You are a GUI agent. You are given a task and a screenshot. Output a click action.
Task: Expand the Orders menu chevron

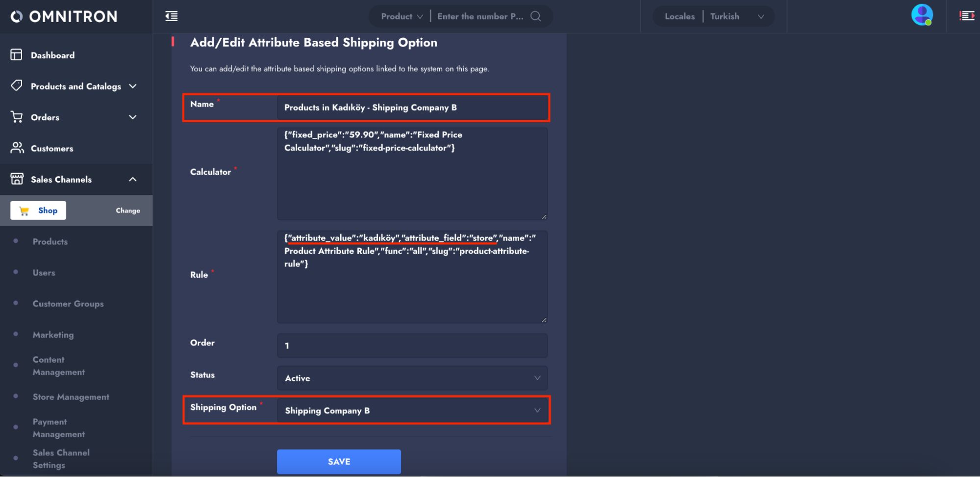pos(132,117)
